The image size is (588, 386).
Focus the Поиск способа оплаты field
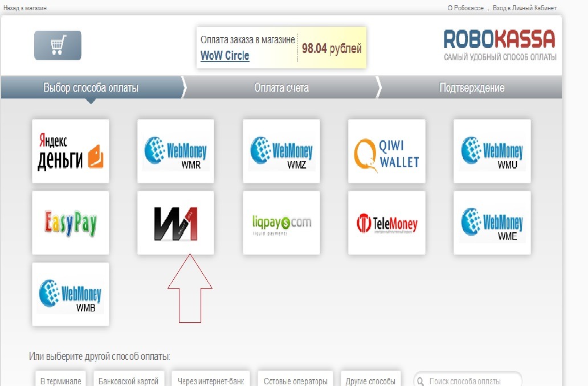tap(468, 380)
